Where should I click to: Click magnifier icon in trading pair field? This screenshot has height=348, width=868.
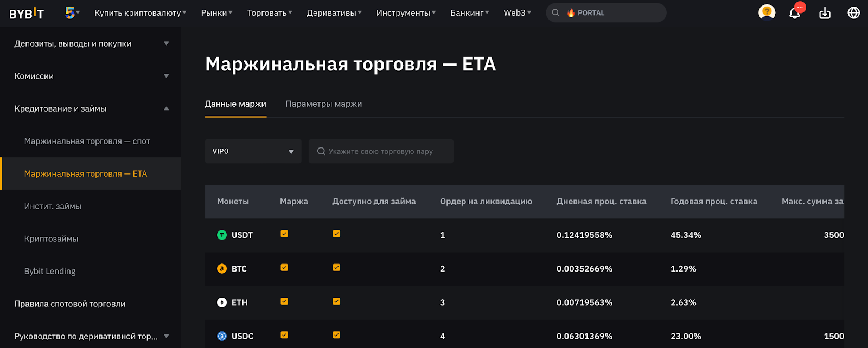[x=321, y=151]
